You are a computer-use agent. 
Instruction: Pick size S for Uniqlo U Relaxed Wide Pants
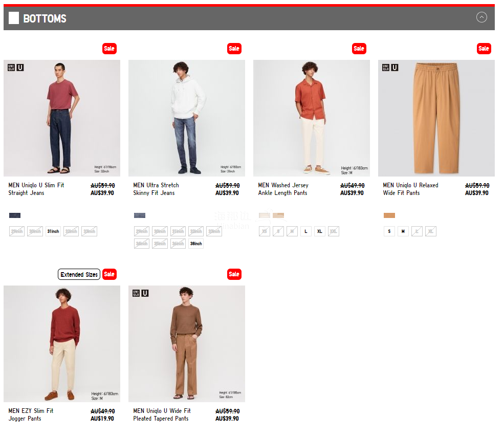pos(389,231)
